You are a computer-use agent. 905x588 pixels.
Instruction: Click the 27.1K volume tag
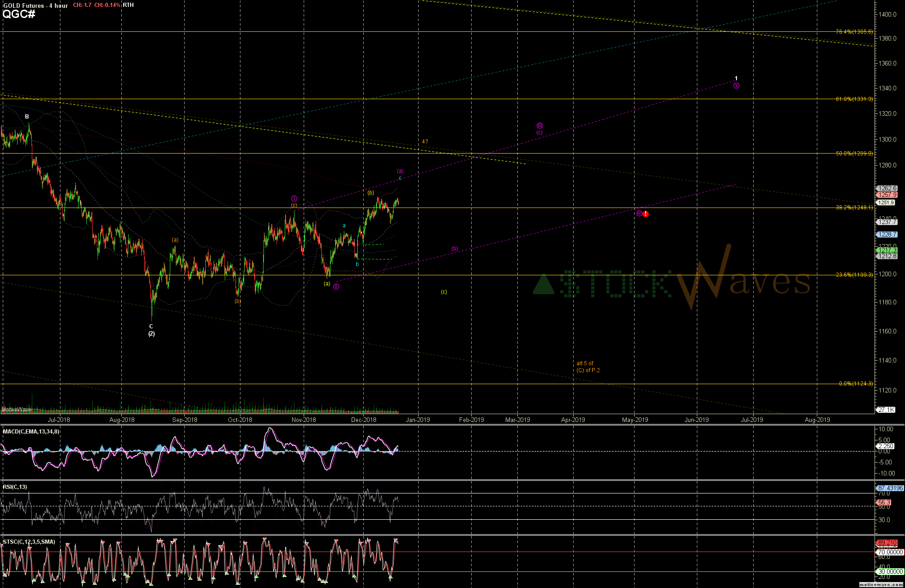[886, 410]
